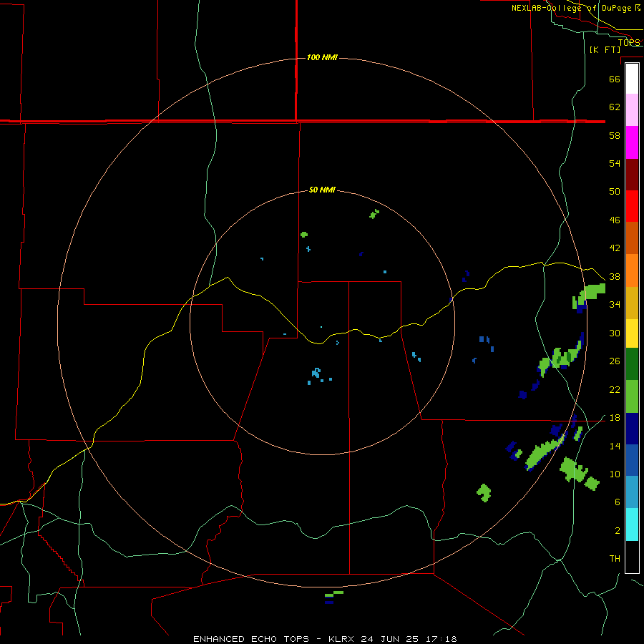This screenshot has width=644, height=644.
Task: Click the "ENHANCED ECHO TOPS" title text
Action: coord(251,639)
